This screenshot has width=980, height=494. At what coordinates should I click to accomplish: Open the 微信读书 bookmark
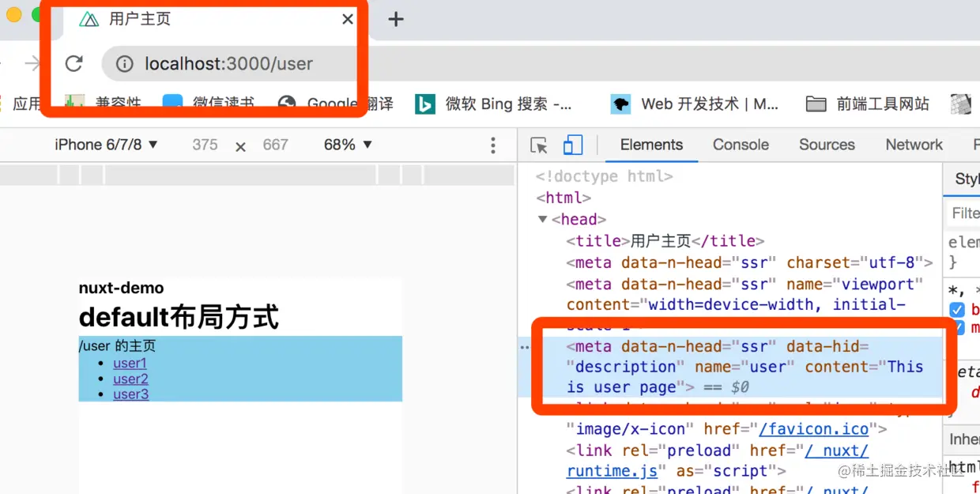tap(209, 104)
